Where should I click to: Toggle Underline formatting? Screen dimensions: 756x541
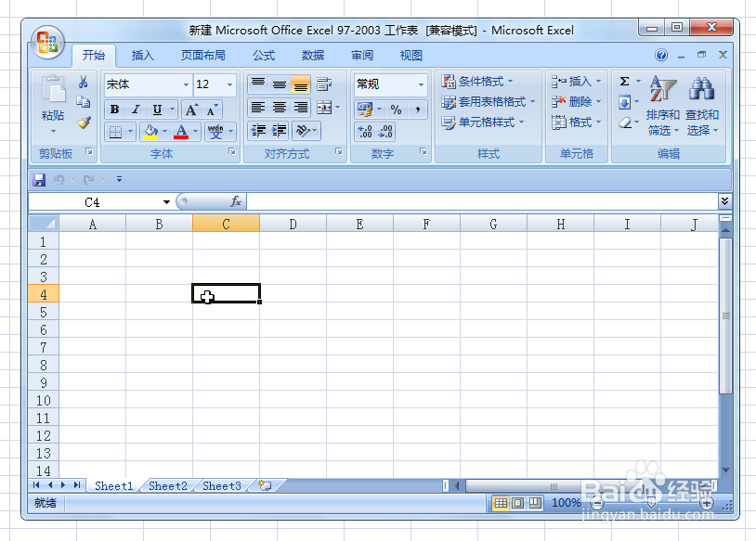[x=157, y=109]
